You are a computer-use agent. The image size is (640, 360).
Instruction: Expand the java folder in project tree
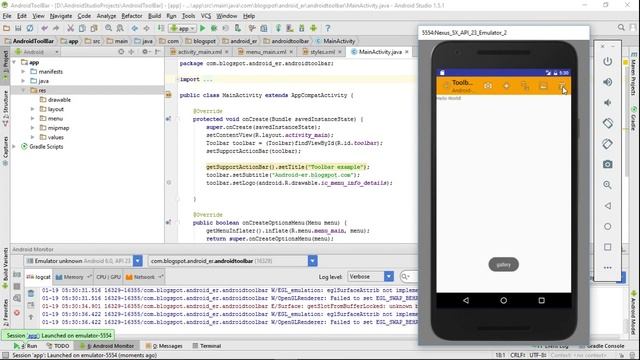[x=23, y=81]
